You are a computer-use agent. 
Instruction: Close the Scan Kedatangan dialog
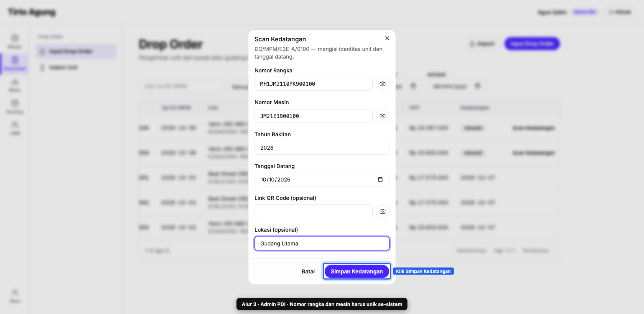387,38
